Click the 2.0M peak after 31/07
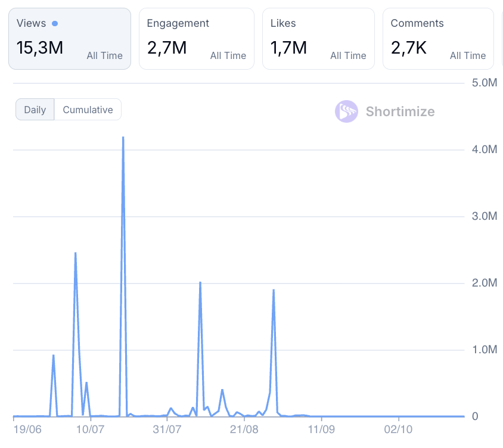 point(200,282)
